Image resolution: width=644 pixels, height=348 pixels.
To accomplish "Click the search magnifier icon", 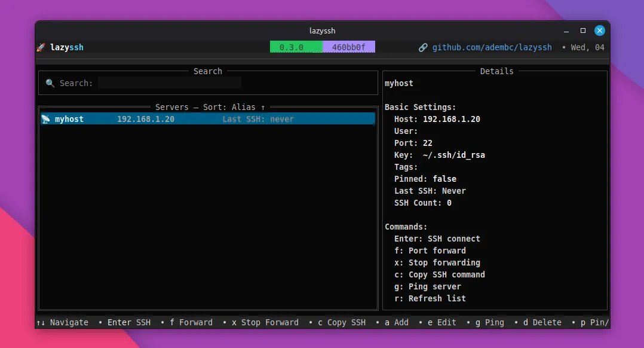I will tap(50, 83).
